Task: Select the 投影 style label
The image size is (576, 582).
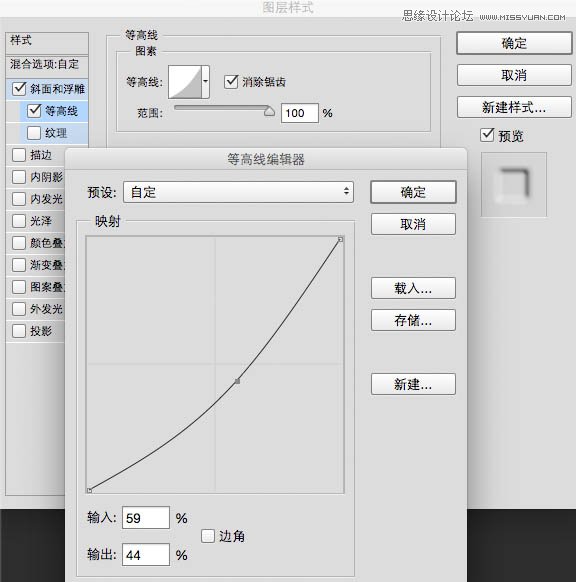Action: click(41, 330)
